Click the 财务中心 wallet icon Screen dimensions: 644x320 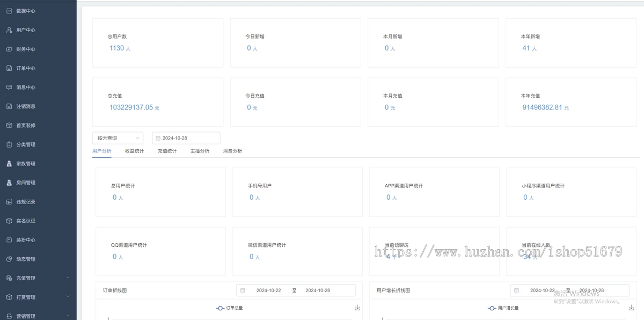pos(9,49)
